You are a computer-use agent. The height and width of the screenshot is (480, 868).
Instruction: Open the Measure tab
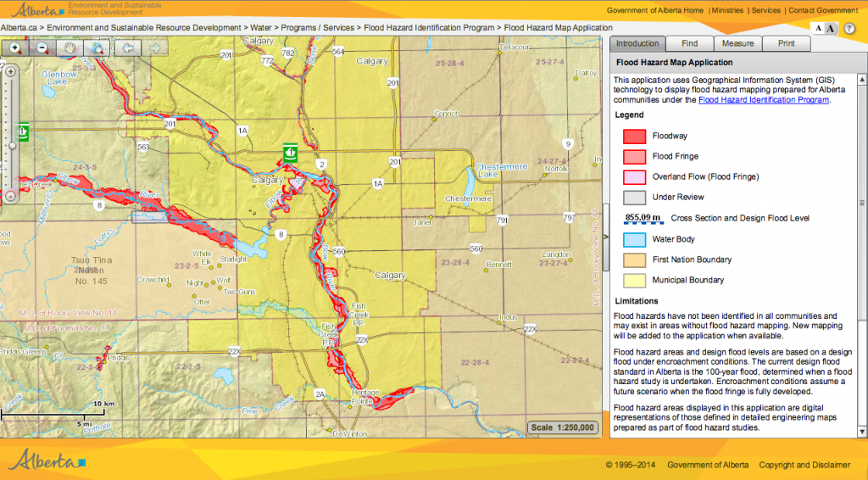738,44
